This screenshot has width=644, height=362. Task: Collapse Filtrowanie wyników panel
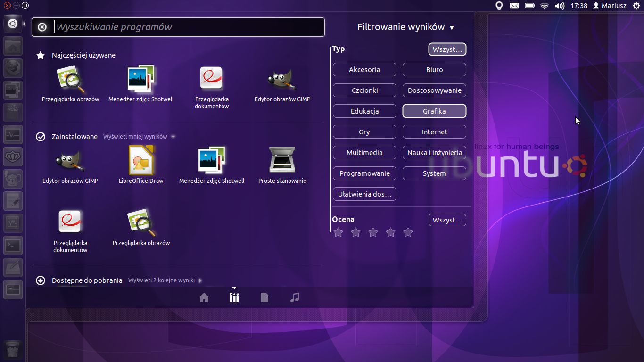405,27
